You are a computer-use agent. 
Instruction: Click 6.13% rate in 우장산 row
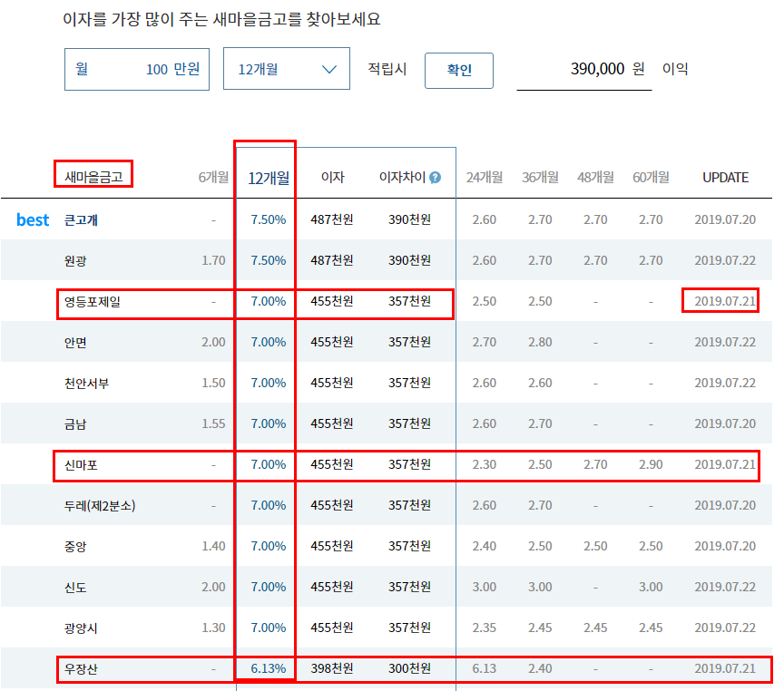click(x=269, y=668)
